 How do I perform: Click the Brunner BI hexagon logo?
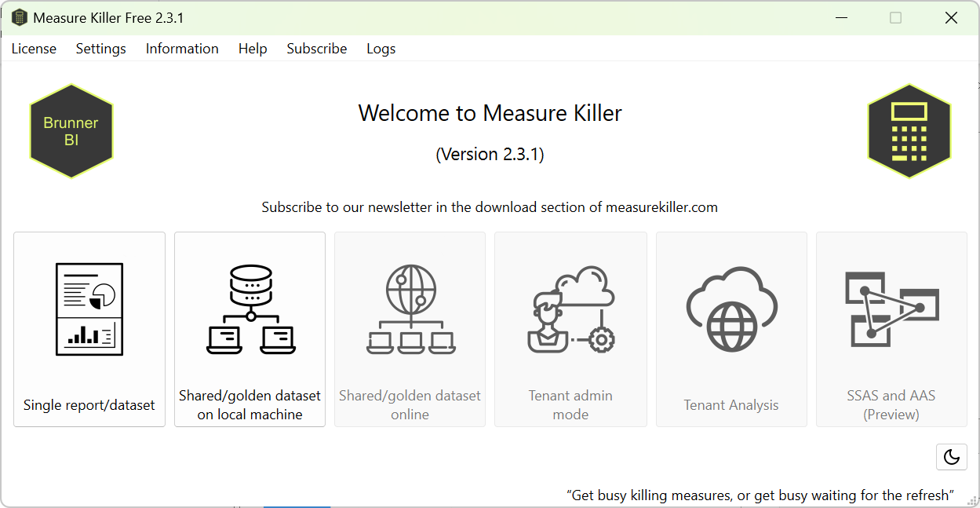point(71,131)
